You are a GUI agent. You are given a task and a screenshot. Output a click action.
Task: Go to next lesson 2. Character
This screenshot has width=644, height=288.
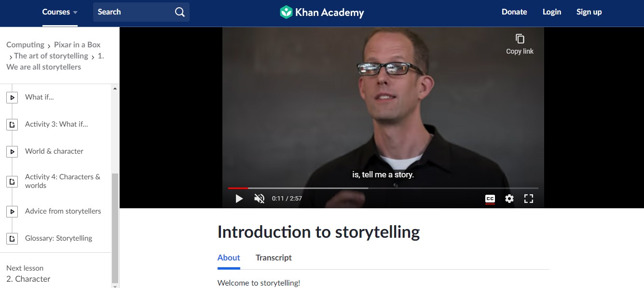28,279
